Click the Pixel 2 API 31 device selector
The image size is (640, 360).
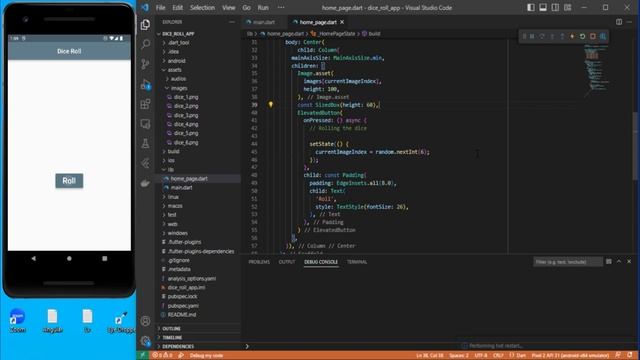(x=570, y=356)
